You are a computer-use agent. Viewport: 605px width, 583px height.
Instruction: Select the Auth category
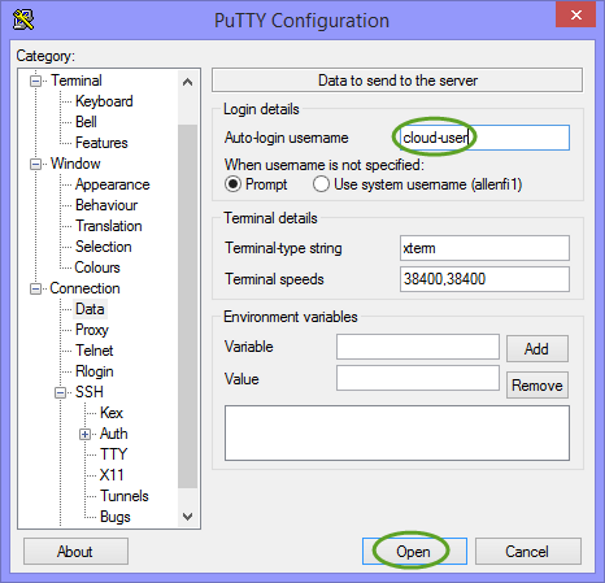(x=113, y=434)
